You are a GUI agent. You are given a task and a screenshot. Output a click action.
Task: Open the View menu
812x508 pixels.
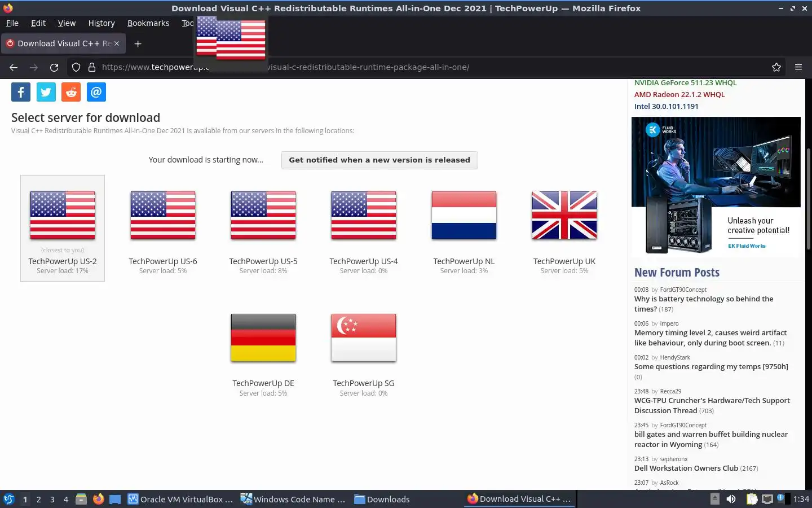pos(67,23)
